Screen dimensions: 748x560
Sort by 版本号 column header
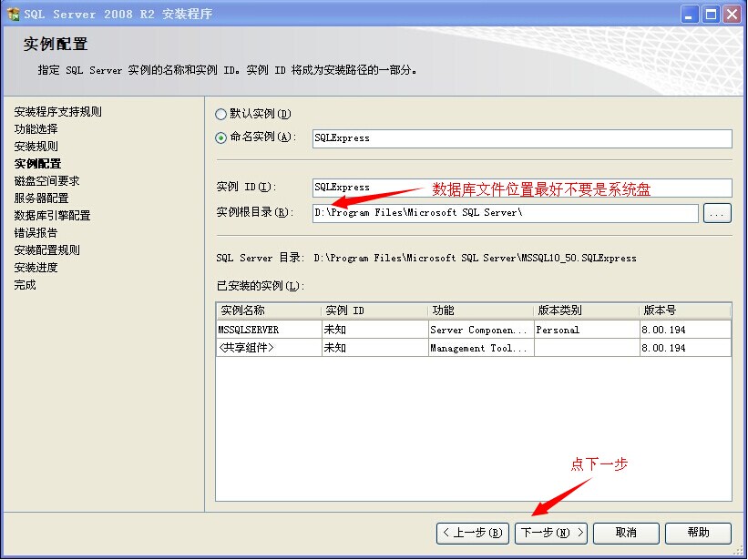tap(685, 311)
